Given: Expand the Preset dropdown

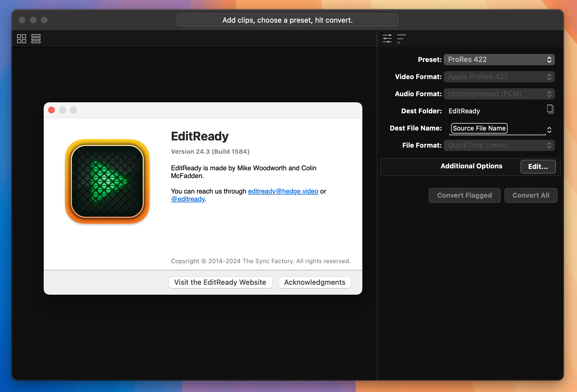Looking at the screenshot, I should pos(499,59).
